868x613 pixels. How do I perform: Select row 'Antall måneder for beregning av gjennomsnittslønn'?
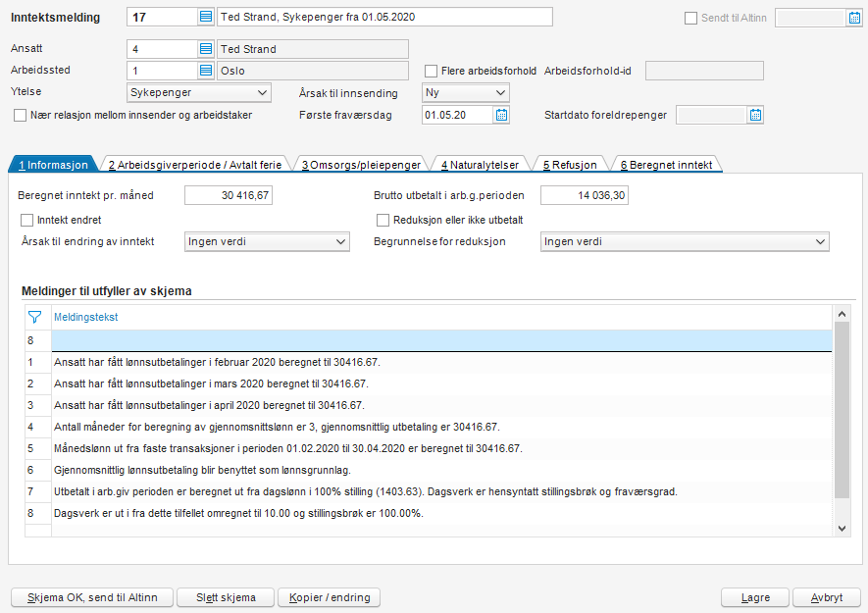pyautogui.click(x=441, y=427)
